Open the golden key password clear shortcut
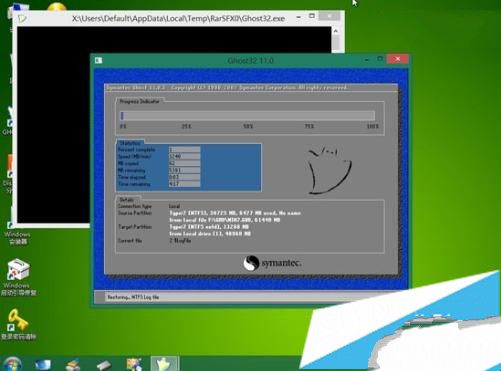This screenshot has width=501, height=371. (18, 325)
